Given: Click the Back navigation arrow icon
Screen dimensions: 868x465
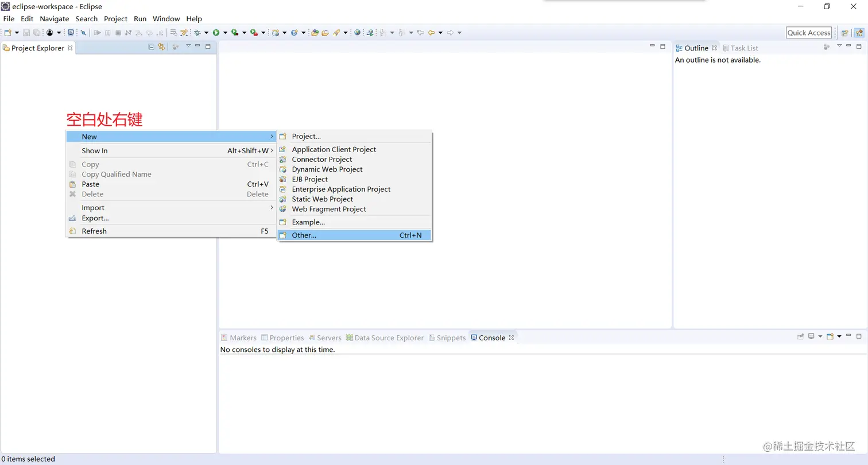Looking at the screenshot, I should (x=431, y=33).
